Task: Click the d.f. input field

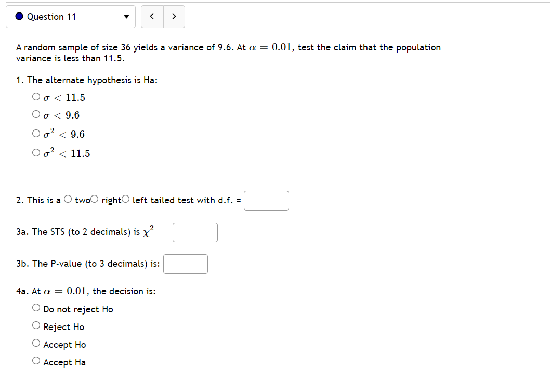Action: coord(266,201)
